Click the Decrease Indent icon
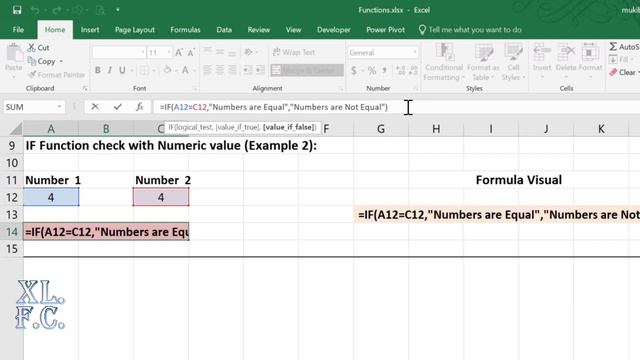 coord(248,70)
